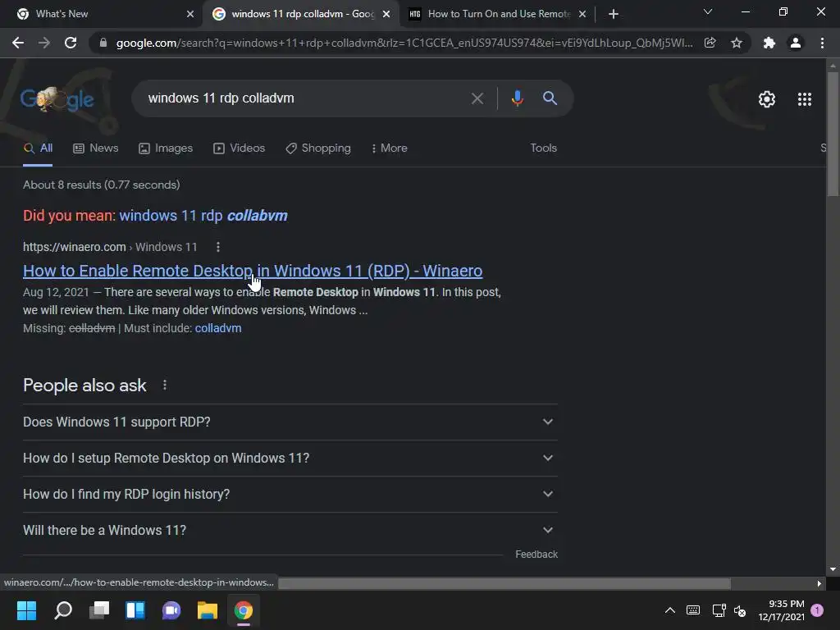Open the About options next to People also ask
The height and width of the screenshot is (630, 840).
pyautogui.click(x=164, y=386)
